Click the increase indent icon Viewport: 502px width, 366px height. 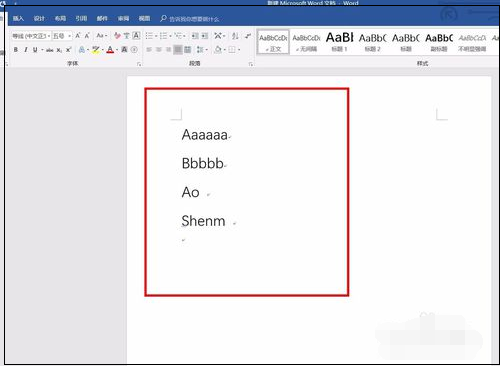[x=205, y=35]
